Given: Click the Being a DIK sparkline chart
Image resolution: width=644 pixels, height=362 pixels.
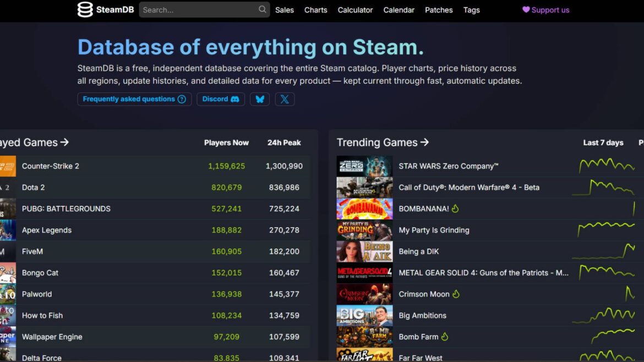Looking at the screenshot, I should click(x=604, y=251).
